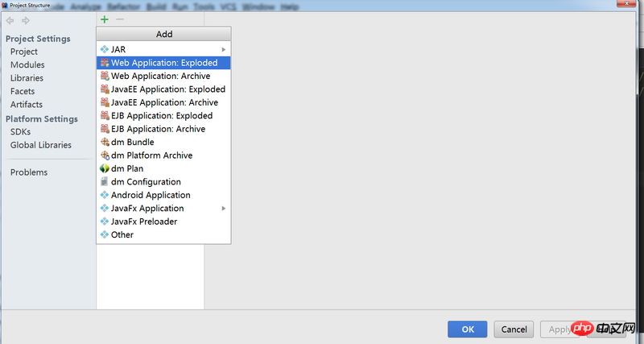Screen dimensions: 644x344
Task: Choose Web Application: Archive entry
Action: coord(160,76)
